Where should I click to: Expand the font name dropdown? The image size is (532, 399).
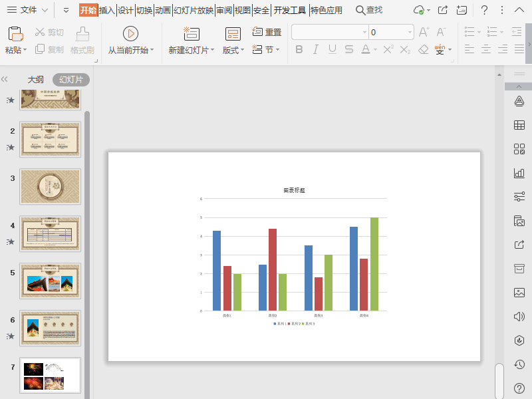364,32
